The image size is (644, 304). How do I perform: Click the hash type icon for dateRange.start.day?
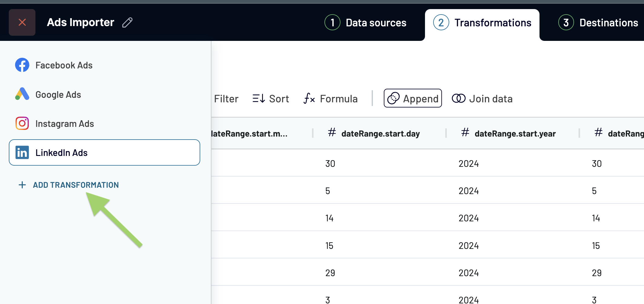point(332,132)
